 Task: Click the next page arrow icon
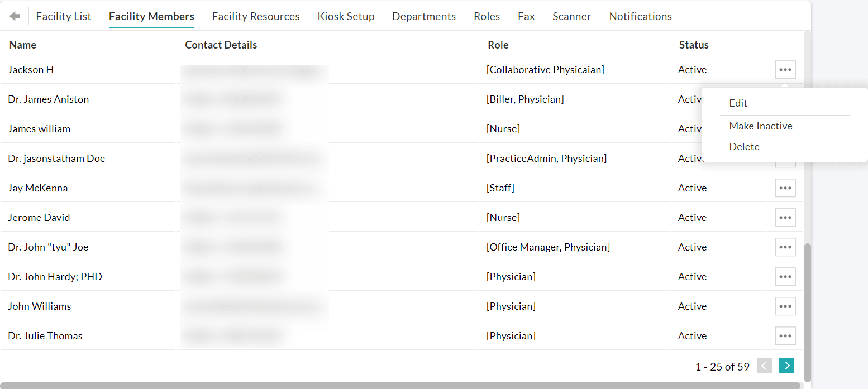786,366
